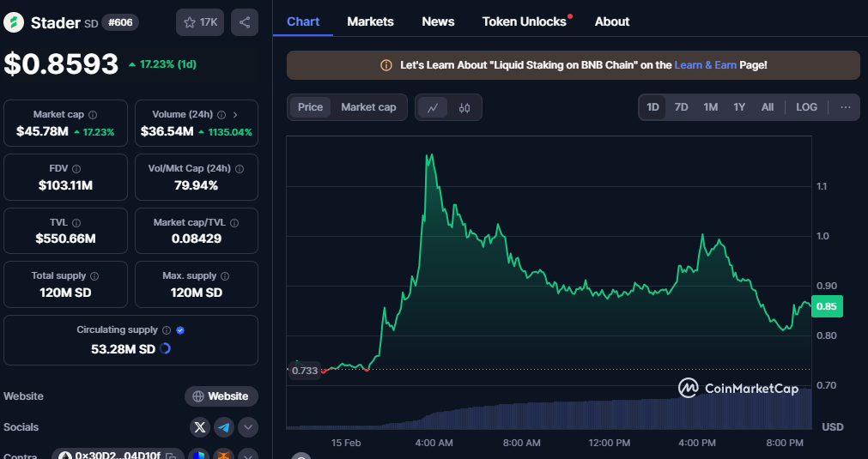Viewport: 868px width, 459px height.
Task: Open Stader's X (Twitter) social link
Action: coord(200,427)
